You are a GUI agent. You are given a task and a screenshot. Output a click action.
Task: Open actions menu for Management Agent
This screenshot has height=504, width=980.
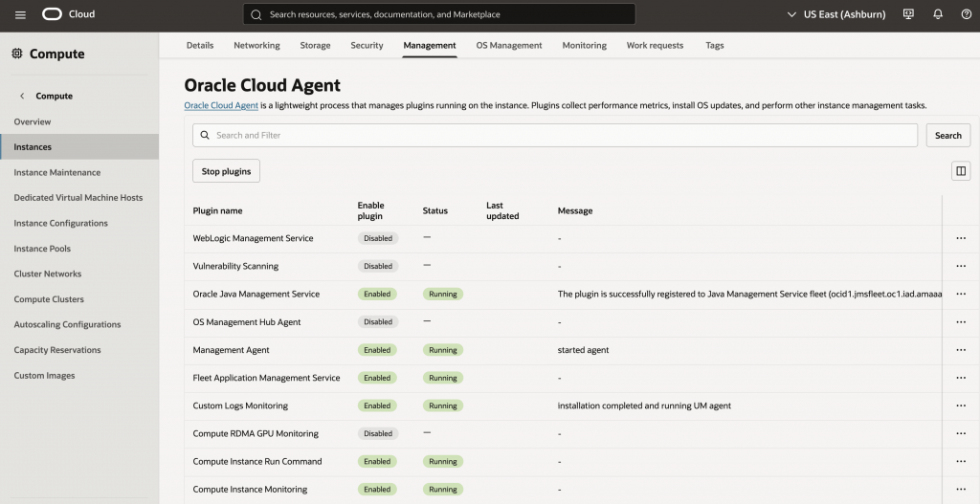coord(961,350)
